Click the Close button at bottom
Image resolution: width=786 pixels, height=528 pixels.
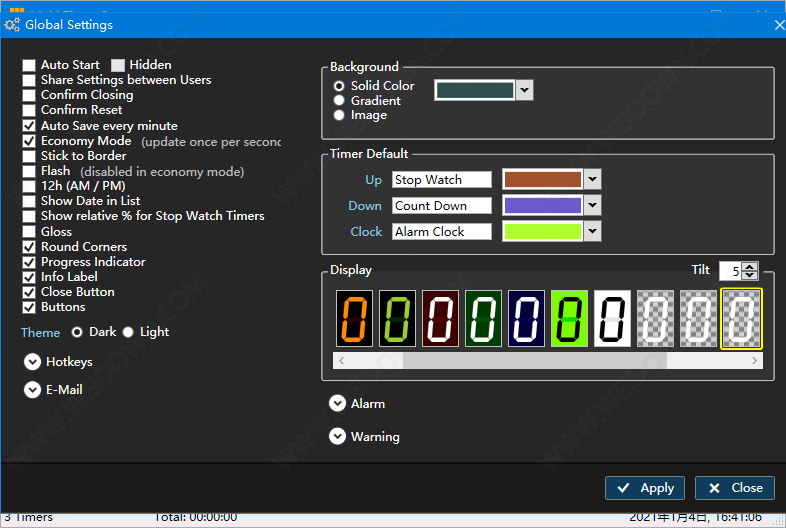[x=735, y=488]
